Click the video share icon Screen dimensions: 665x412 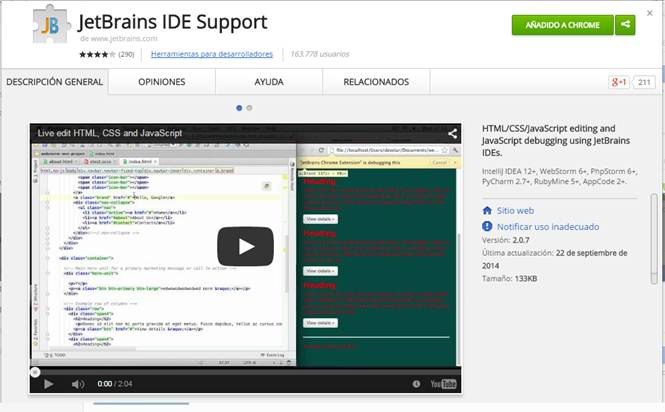pos(453,133)
